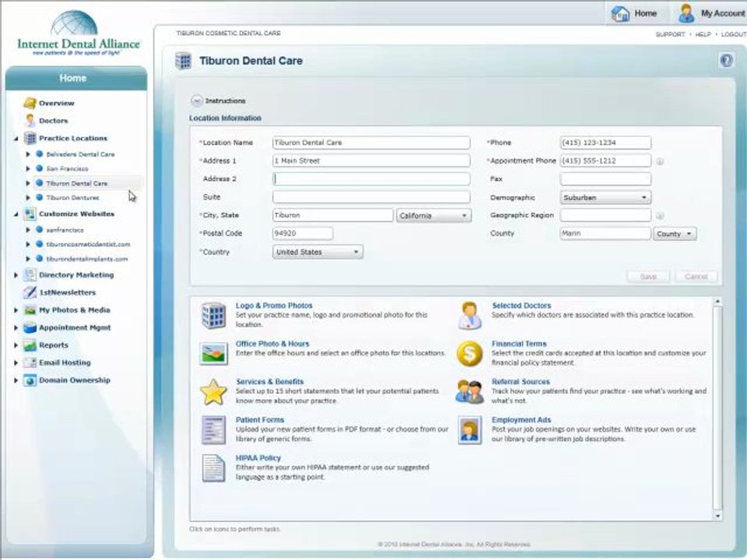This screenshot has width=747, height=560.
Task: Click the SUPPORT link
Action: click(670, 34)
